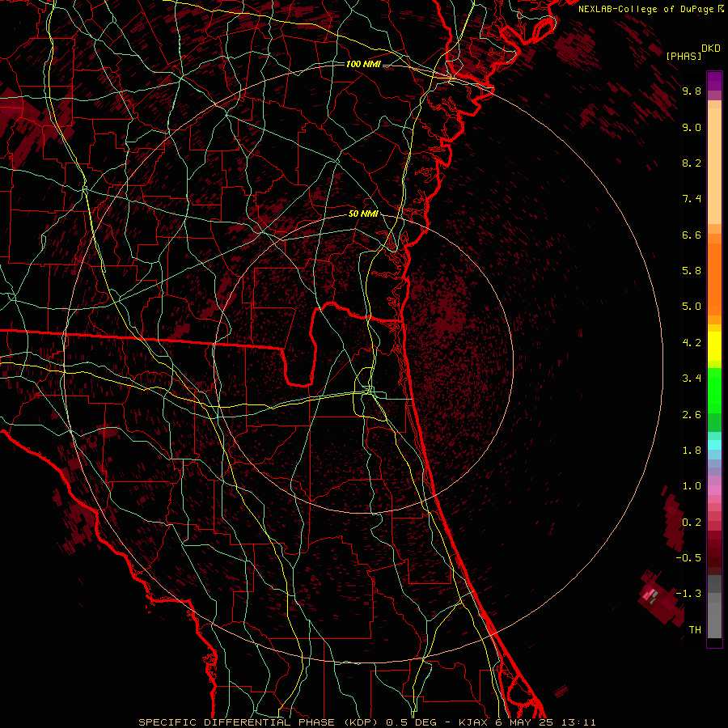The image size is (728, 728).
Task: Click the 5.0 scale label
Action: tap(692, 307)
